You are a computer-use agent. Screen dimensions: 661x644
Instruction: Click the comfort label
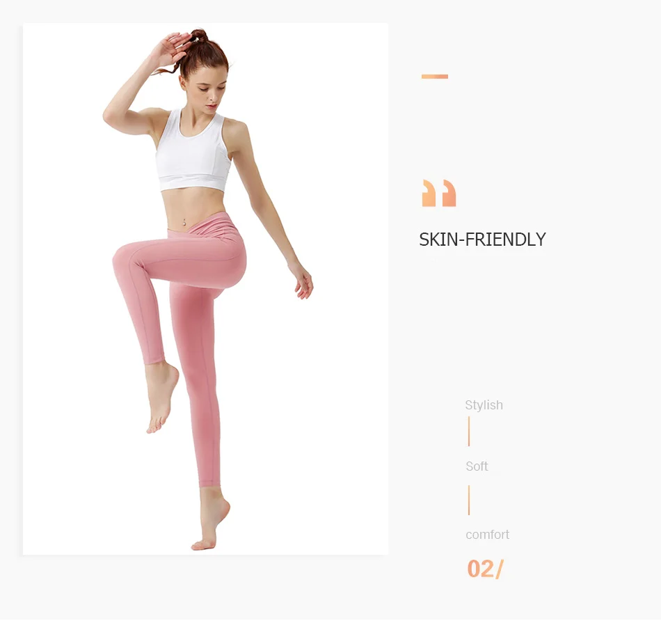tap(487, 535)
